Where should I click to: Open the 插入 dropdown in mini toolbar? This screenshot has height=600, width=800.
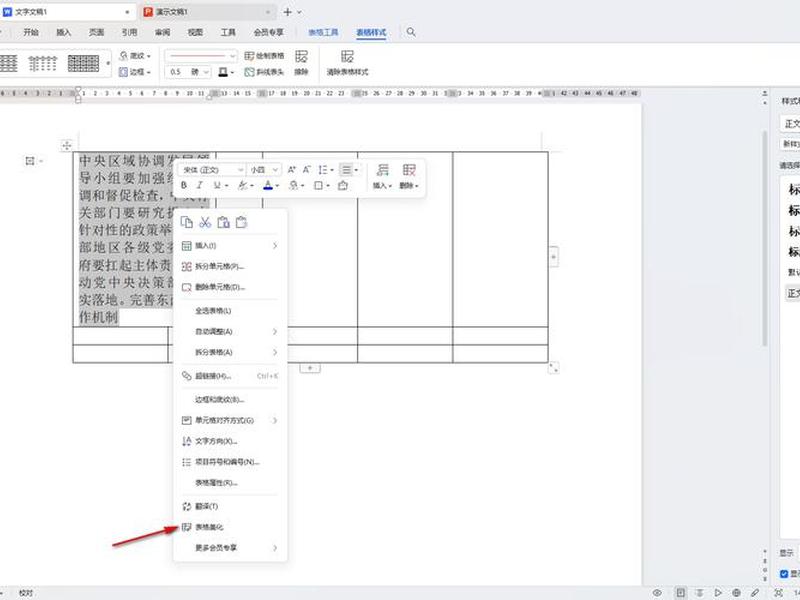(x=382, y=177)
